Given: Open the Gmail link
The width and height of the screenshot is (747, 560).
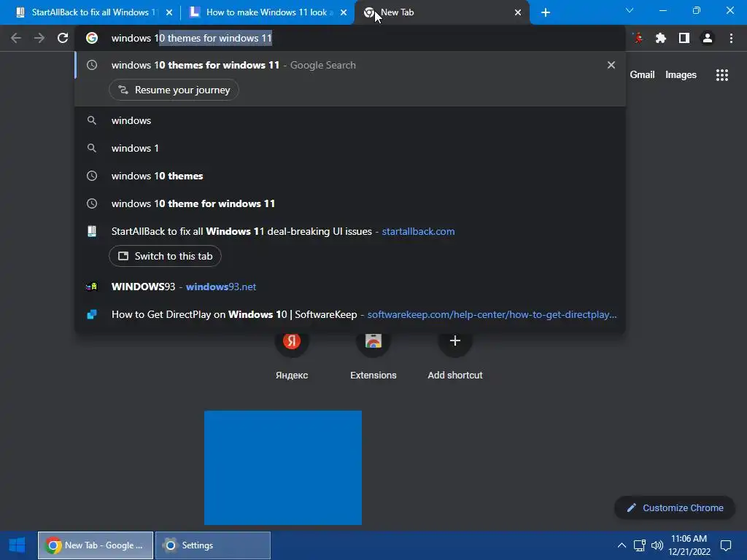Looking at the screenshot, I should pyautogui.click(x=642, y=75).
